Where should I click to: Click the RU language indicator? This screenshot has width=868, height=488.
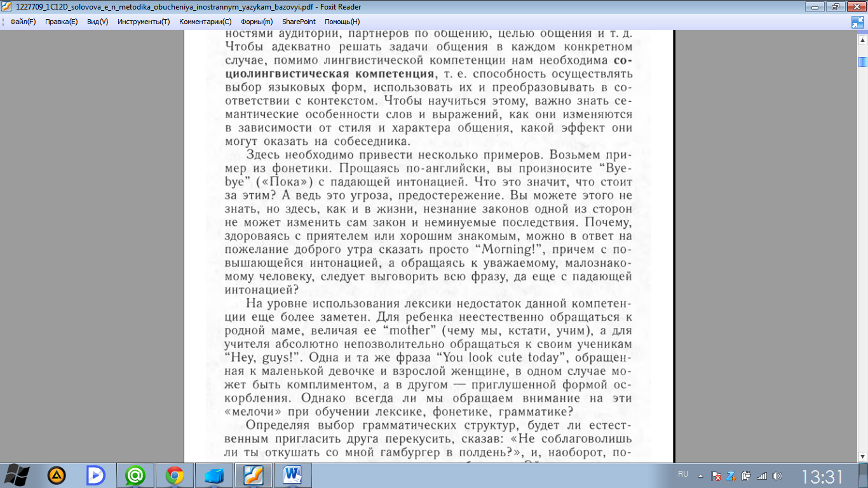683,474
